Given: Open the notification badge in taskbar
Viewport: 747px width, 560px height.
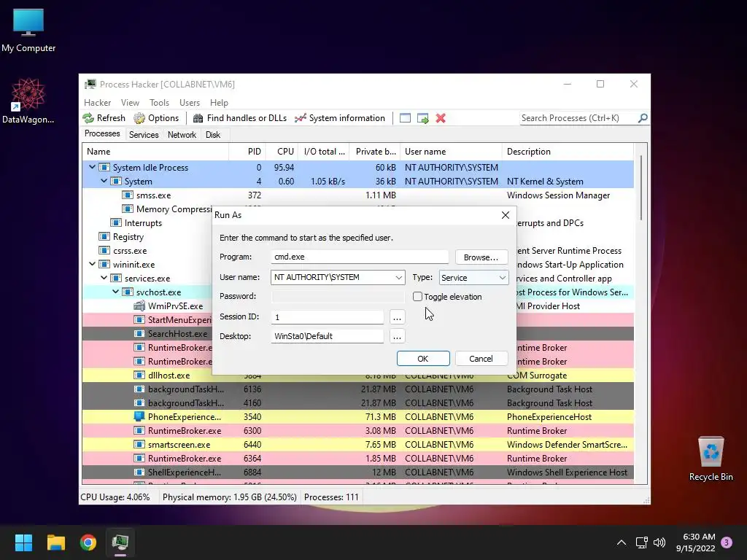Looking at the screenshot, I should click(x=727, y=542).
